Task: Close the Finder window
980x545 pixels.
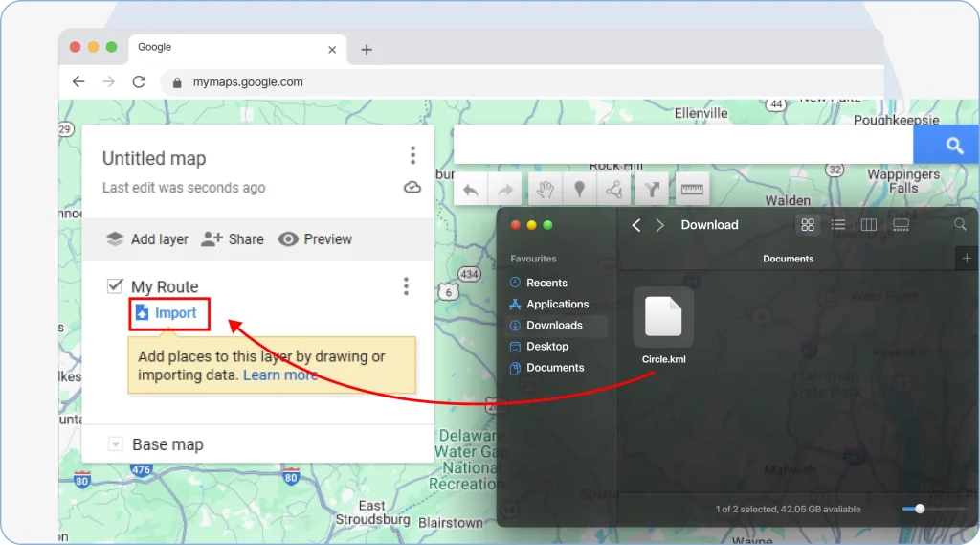Action: 515,225
